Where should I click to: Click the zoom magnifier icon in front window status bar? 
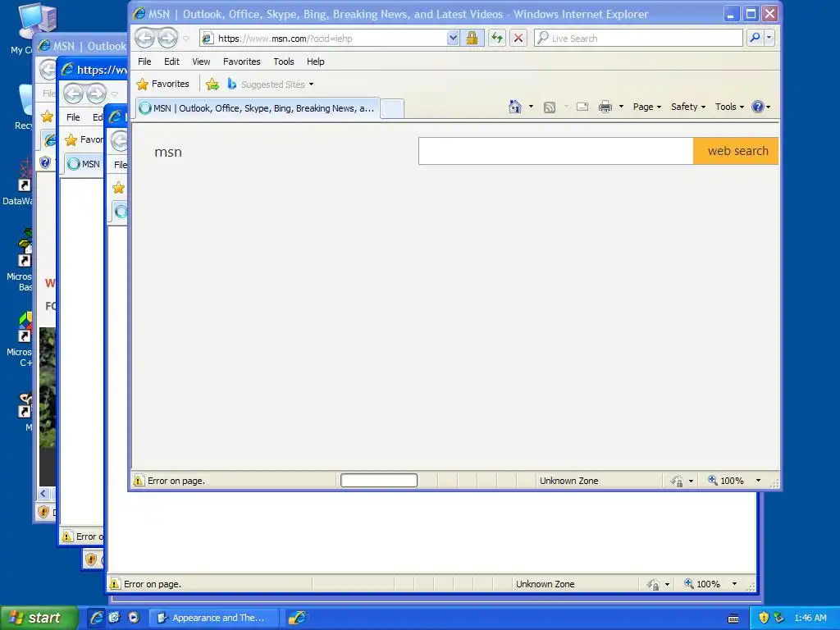pos(713,480)
